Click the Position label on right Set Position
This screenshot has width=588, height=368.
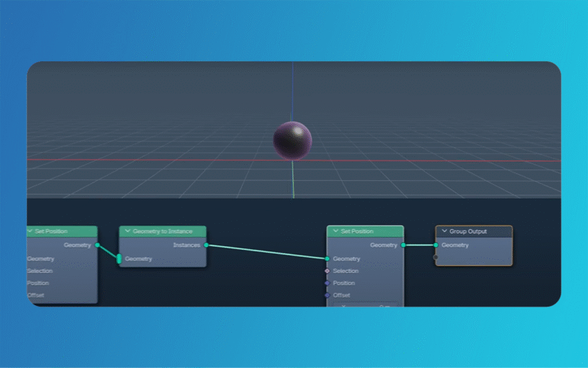(x=344, y=283)
